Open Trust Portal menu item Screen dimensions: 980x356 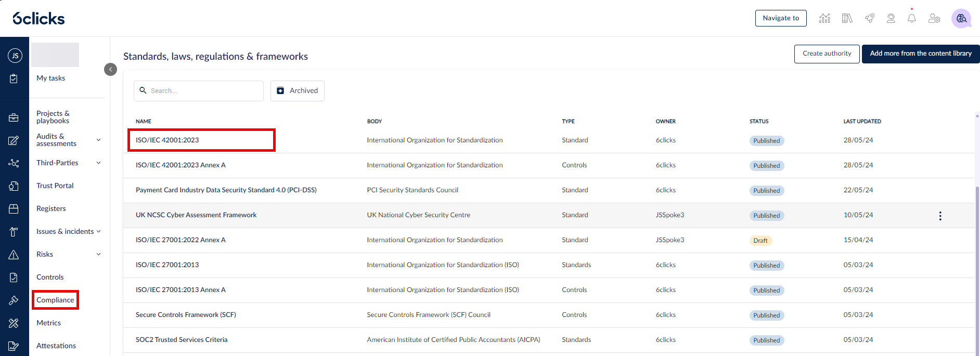pyautogui.click(x=55, y=186)
